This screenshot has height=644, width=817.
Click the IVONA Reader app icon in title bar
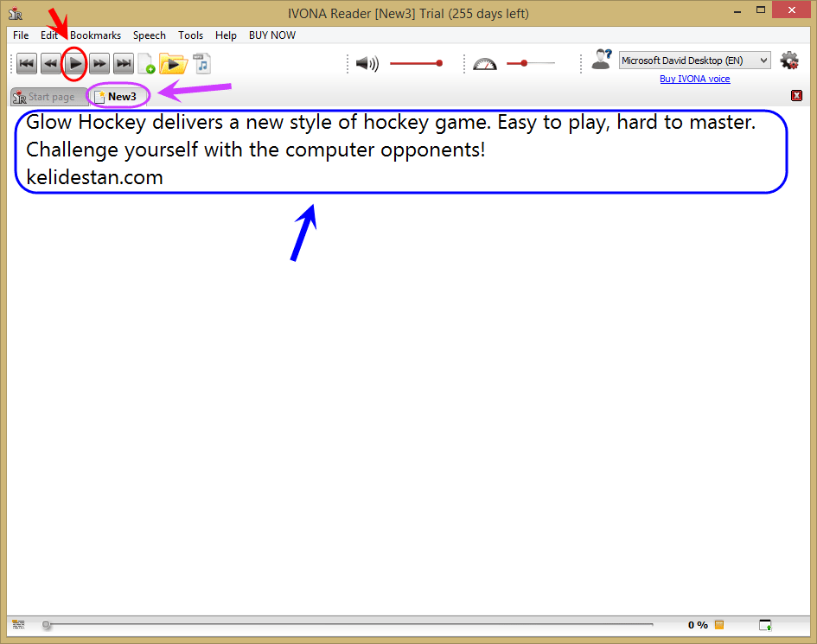point(16,14)
